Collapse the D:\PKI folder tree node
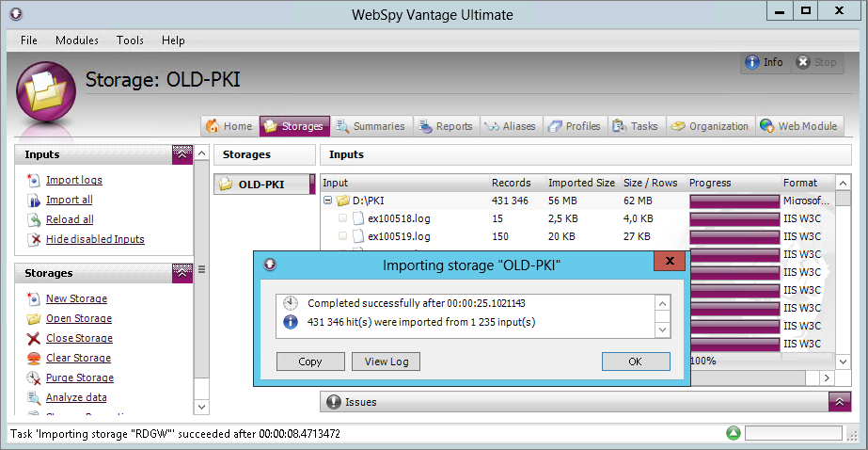The image size is (868, 450). 327,201
